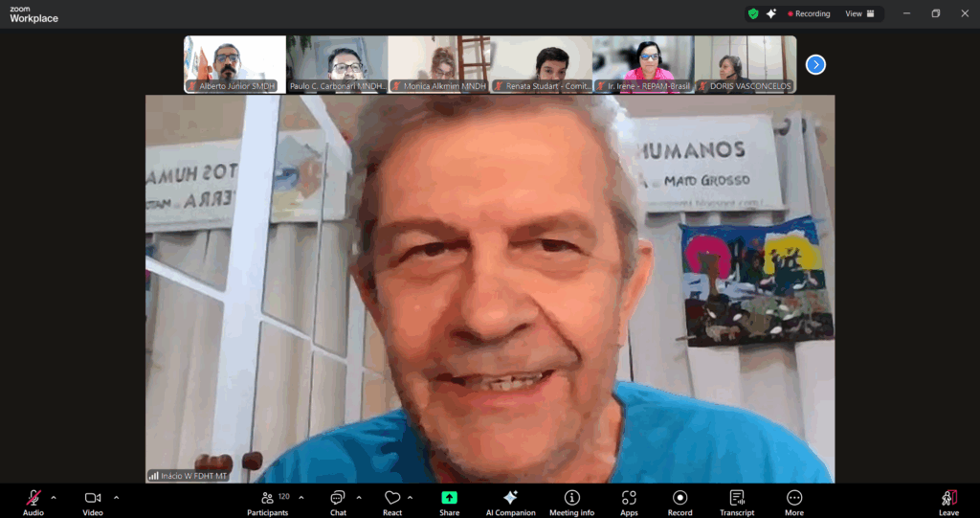980x518 pixels.
Task: Expand the chevron next to Participants
Action: pos(301,497)
